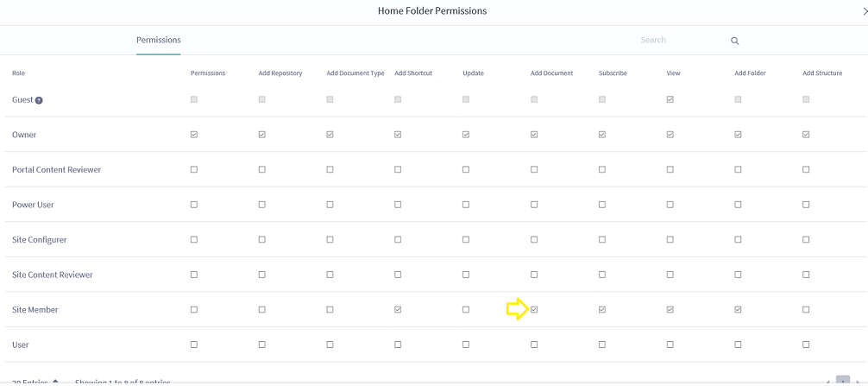868x386 pixels.
Task: Enable Add Repository for Power User
Action: (261, 205)
